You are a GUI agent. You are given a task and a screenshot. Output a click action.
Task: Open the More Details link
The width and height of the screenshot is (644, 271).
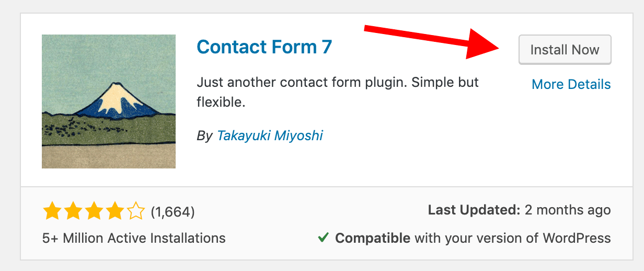pos(571,84)
